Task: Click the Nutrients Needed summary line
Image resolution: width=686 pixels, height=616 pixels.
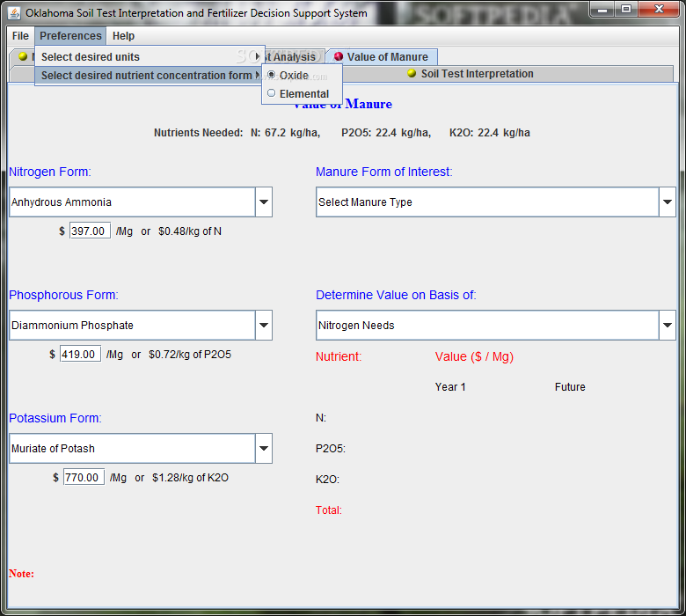Action: (x=342, y=133)
